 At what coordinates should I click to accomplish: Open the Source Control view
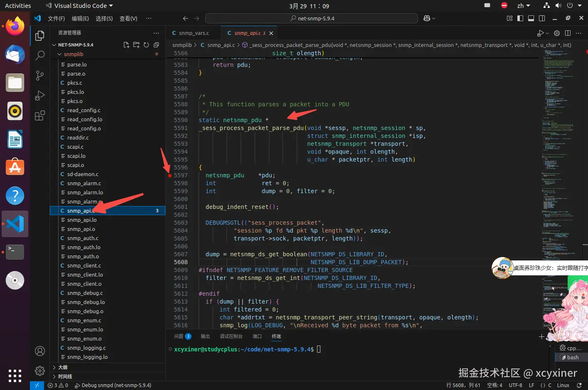[x=40, y=75]
